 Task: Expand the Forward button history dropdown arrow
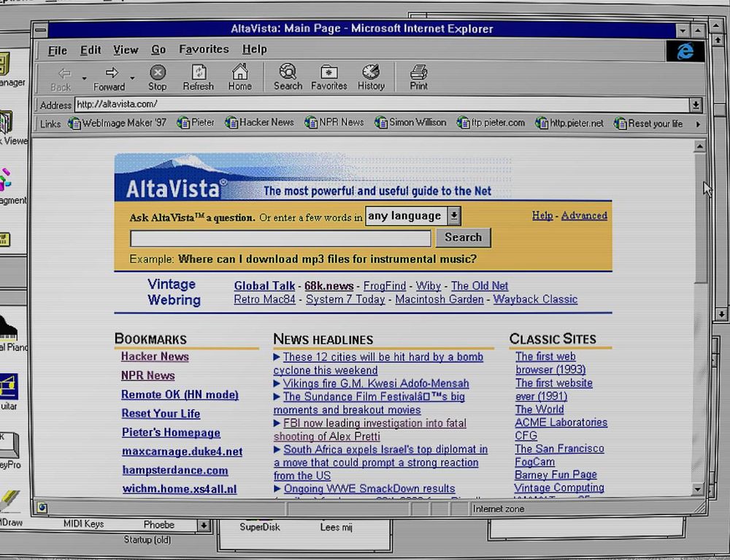(133, 78)
